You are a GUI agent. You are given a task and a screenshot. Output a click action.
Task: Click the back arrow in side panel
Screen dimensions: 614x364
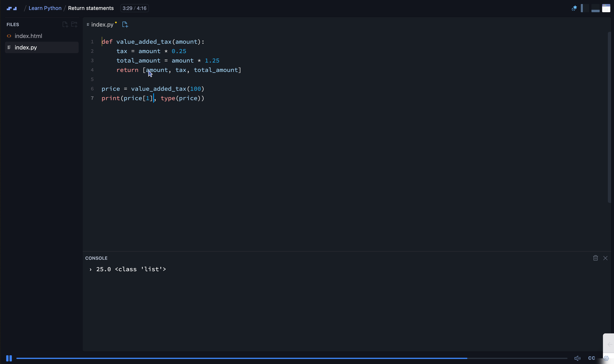coord(610,344)
